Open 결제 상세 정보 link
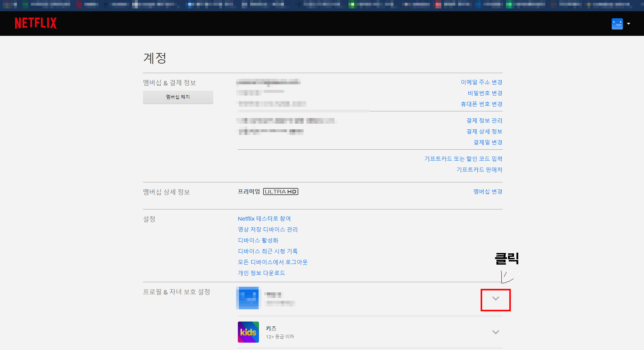This screenshot has height=350, width=644. pos(484,131)
